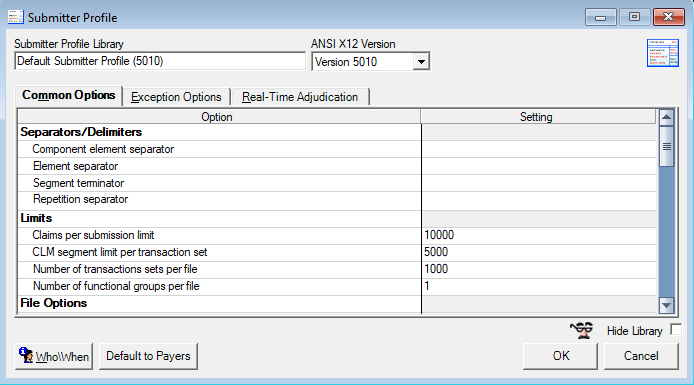The image size is (694, 385).
Task: Click the Who\When button
Action: tap(54, 356)
